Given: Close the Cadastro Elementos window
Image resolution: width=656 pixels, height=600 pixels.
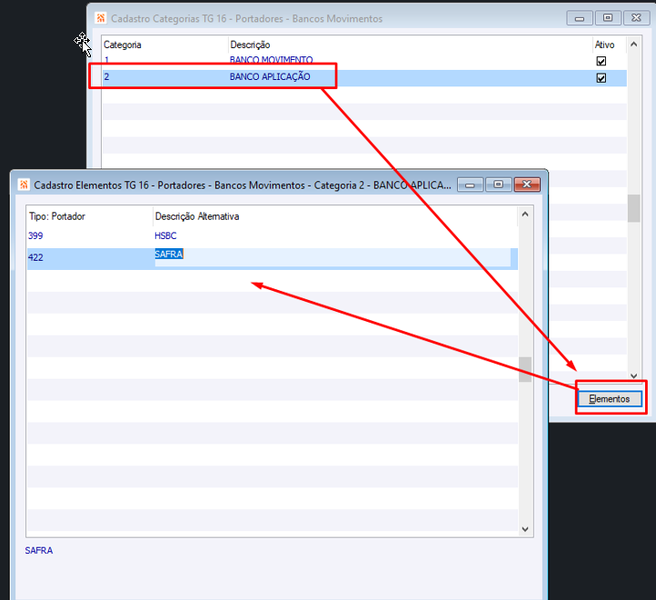Looking at the screenshot, I should (527, 184).
